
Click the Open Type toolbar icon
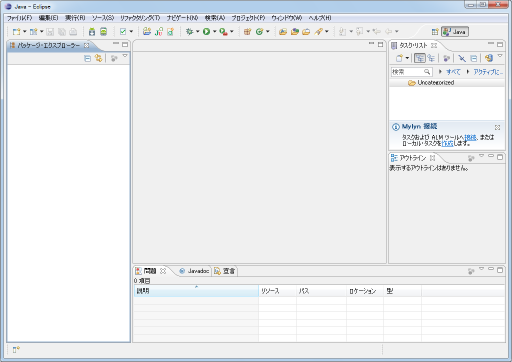pos(283,32)
